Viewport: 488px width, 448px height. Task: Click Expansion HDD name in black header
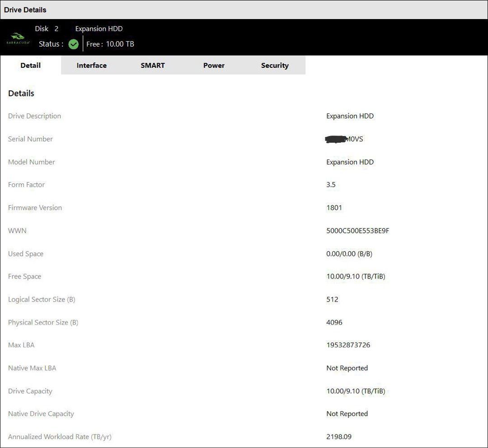tap(99, 28)
